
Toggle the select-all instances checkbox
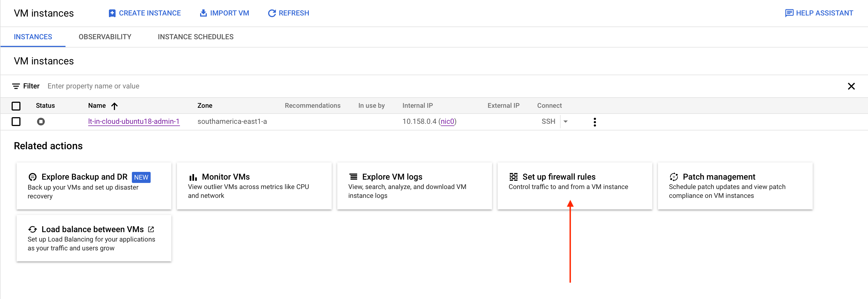pos(16,106)
